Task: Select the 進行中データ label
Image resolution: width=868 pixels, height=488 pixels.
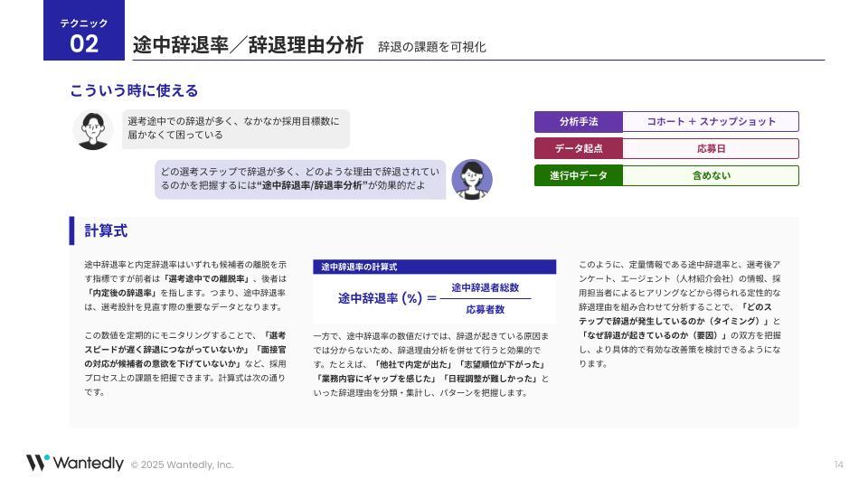Action: (579, 176)
